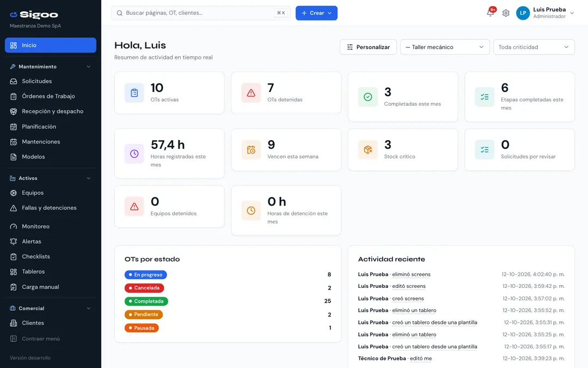The height and width of the screenshot is (368, 588).
Task: Click the checkmark icon for Completadas este mes
Action: [368, 97]
